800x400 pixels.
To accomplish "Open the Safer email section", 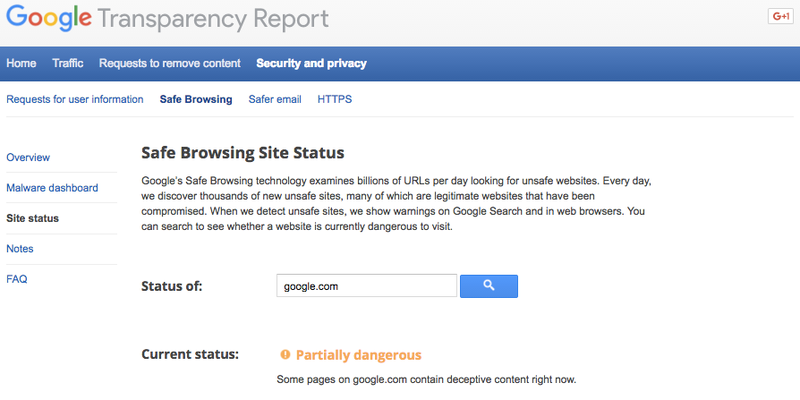I will click(x=275, y=99).
